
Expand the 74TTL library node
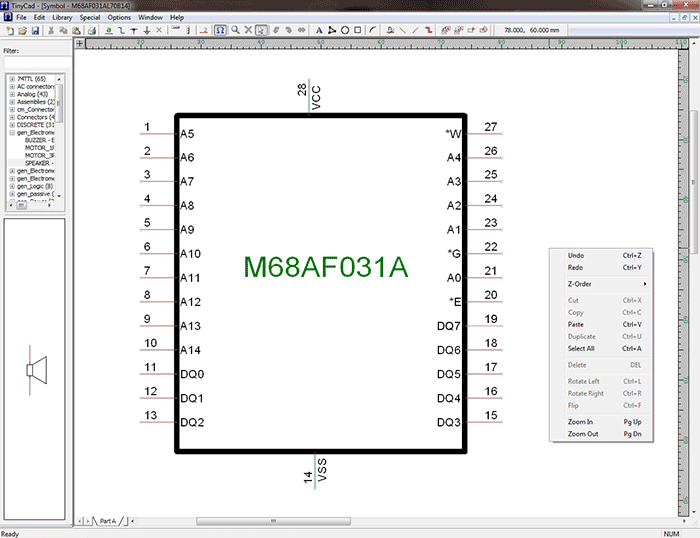point(12,78)
